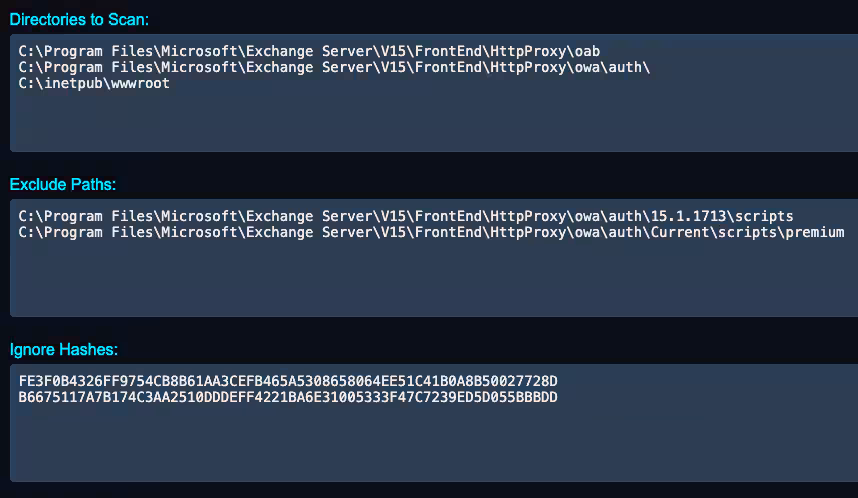Screen dimensions: 858x498
Task: Click the Ignore Hashes label
Action: click(63, 349)
